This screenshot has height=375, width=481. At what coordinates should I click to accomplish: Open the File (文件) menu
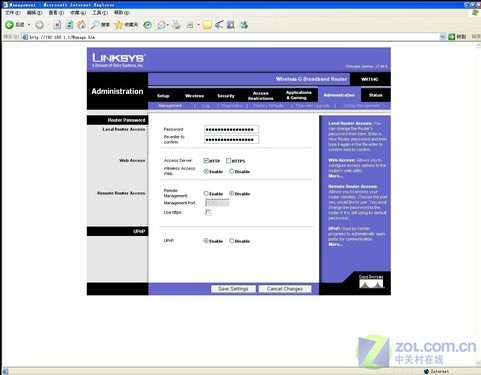(x=12, y=13)
